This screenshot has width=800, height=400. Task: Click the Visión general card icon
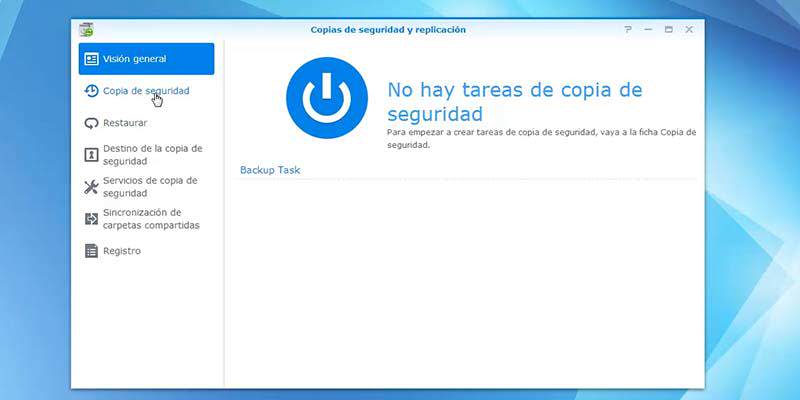91,59
